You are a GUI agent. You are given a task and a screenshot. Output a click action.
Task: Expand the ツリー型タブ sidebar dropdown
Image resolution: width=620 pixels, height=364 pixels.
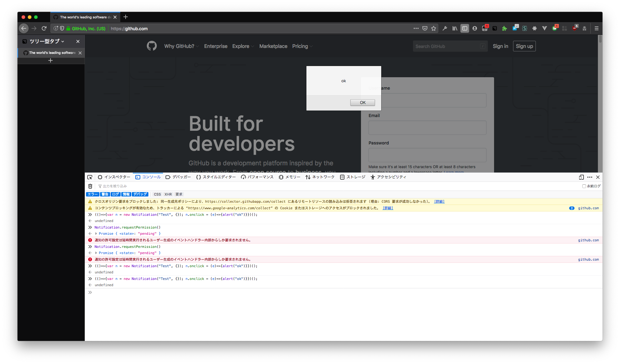(x=63, y=41)
